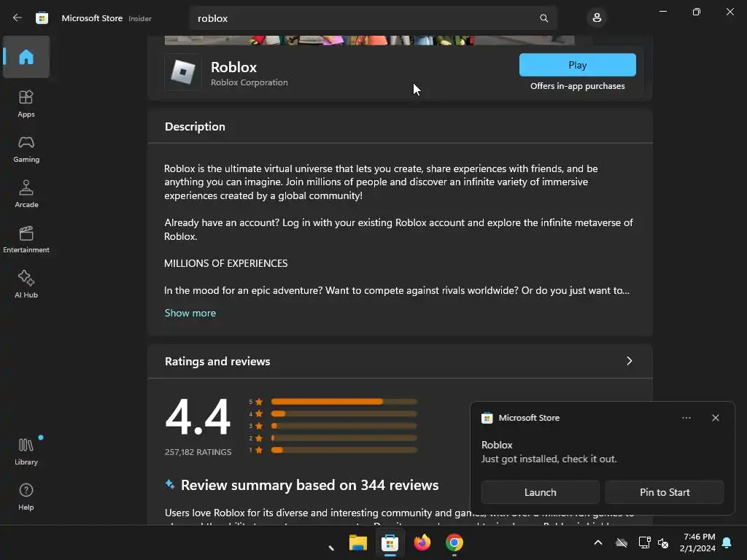
Task: Click Offers in-app purchases text
Action: tap(578, 86)
